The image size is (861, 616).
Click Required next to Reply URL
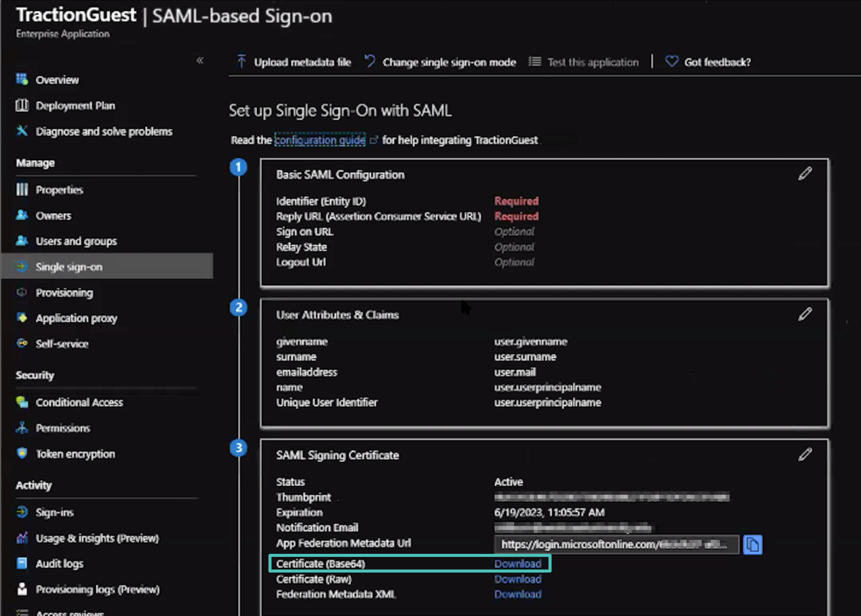tap(516, 216)
